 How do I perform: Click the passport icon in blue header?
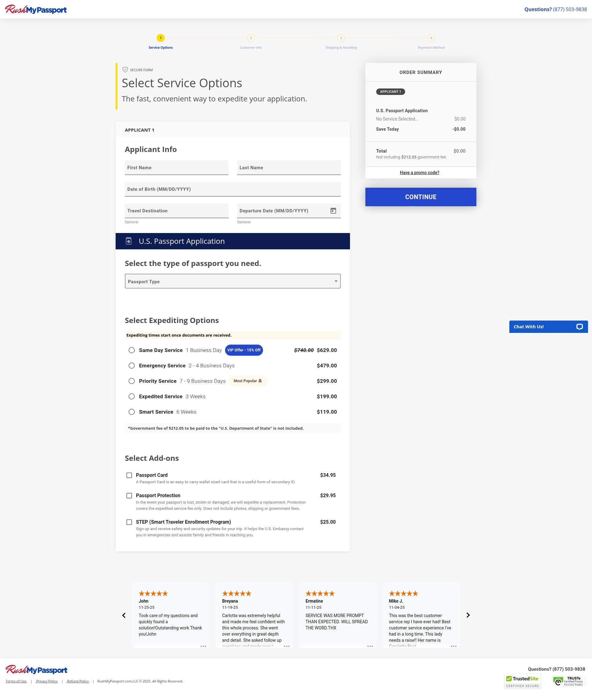click(x=129, y=241)
